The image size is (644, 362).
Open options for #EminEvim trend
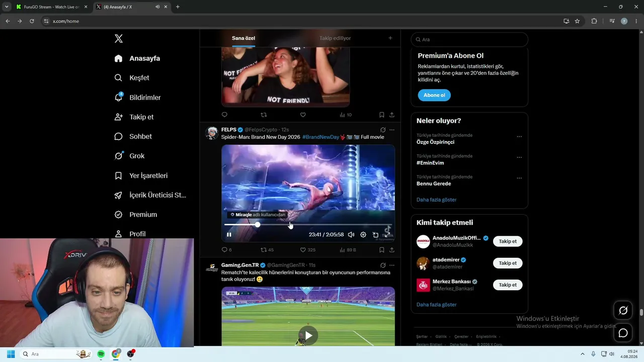(519, 157)
